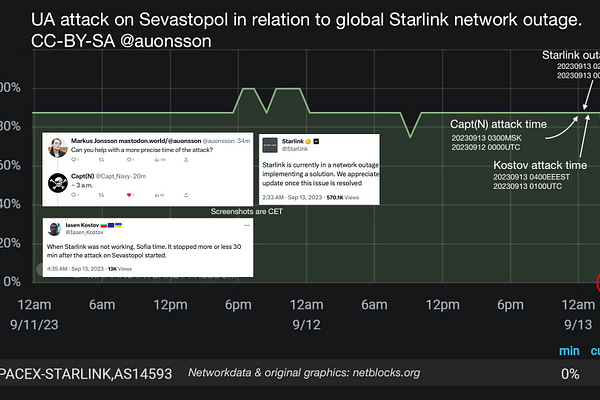The height and width of the screenshot is (400, 600).
Task: Open the more options on Kostov's tweet
Action: [247, 225]
